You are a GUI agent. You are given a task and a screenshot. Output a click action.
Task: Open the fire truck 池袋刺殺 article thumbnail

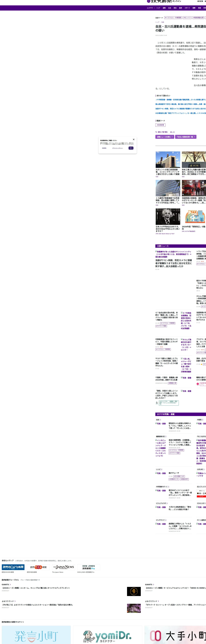[x=194, y=188]
